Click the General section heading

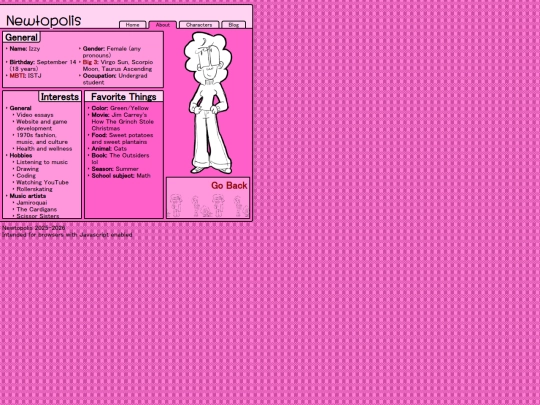pyautogui.click(x=21, y=38)
